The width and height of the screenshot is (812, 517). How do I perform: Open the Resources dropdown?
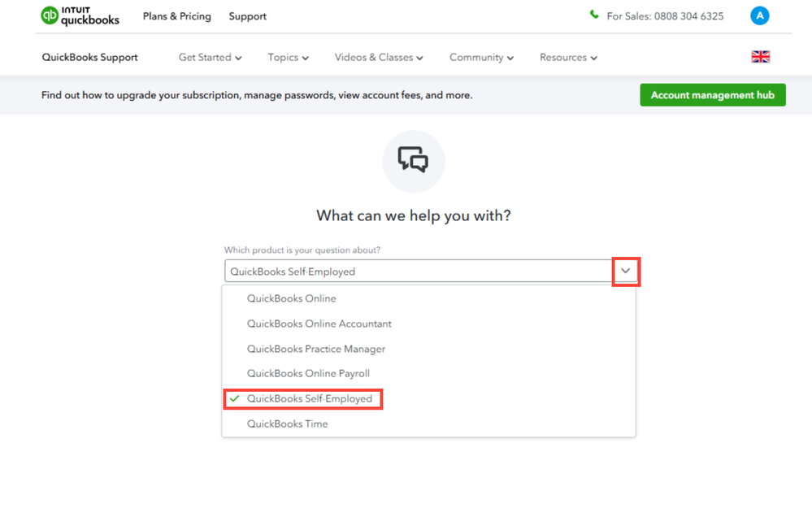click(x=568, y=58)
